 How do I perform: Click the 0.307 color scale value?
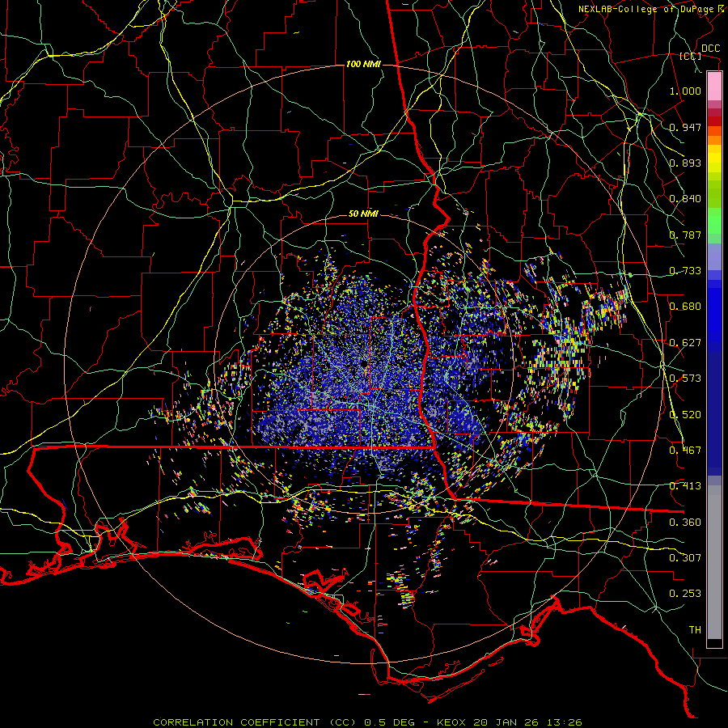click(685, 558)
